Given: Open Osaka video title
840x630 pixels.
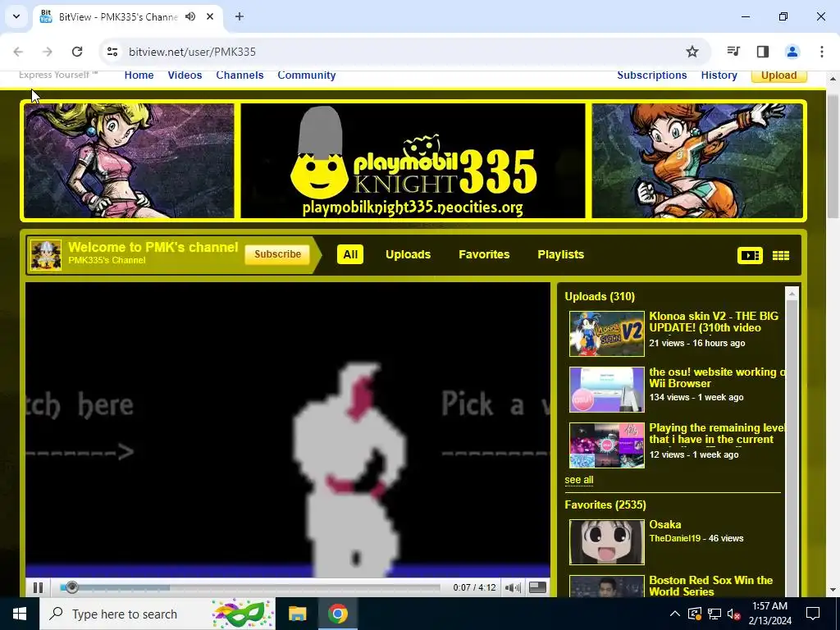Looking at the screenshot, I should click(x=665, y=524).
